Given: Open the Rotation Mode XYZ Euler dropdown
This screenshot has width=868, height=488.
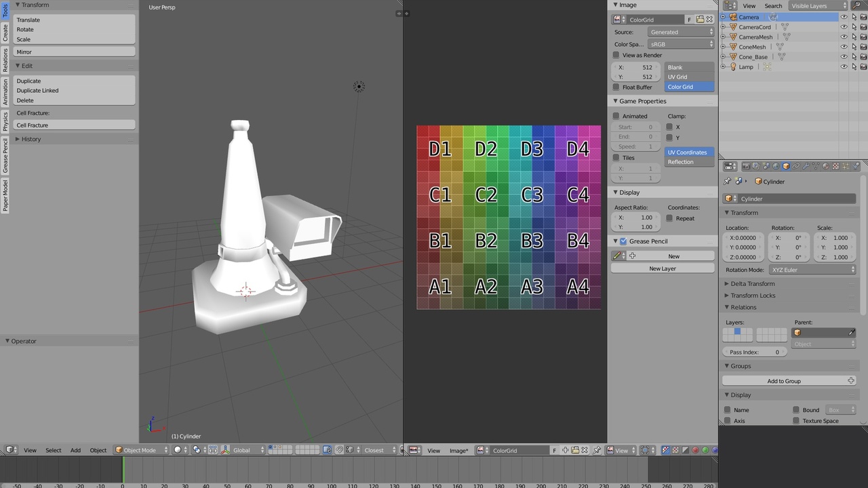Looking at the screenshot, I should pos(814,270).
